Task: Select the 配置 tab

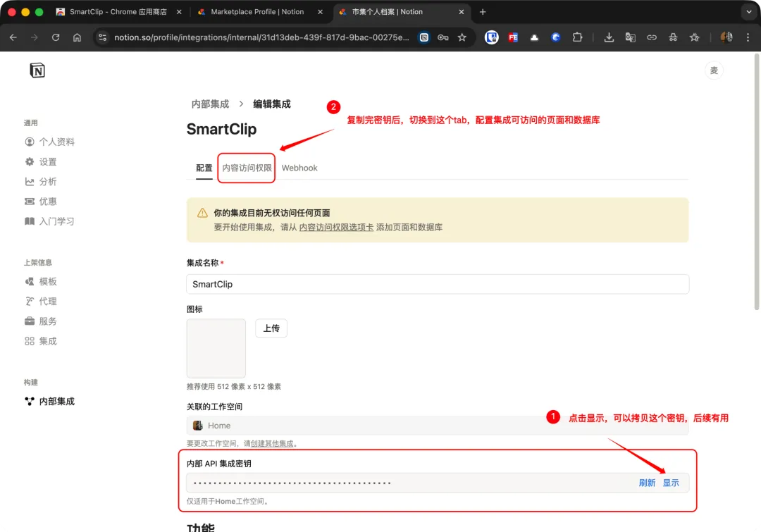Action: coord(204,168)
